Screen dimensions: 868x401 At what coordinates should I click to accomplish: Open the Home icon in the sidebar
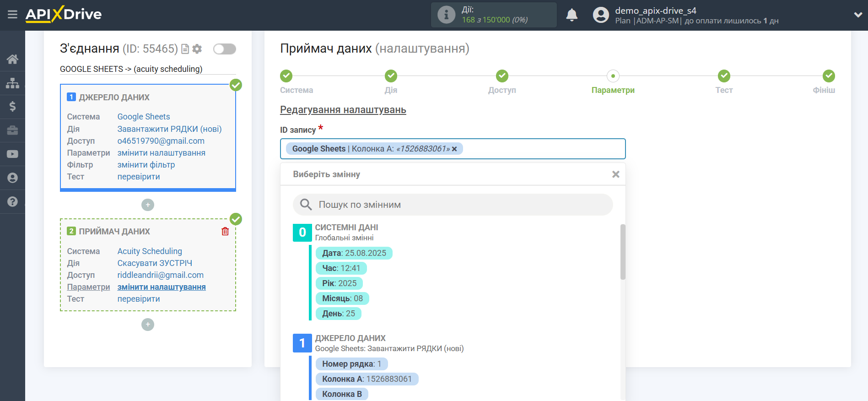[12, 59]
